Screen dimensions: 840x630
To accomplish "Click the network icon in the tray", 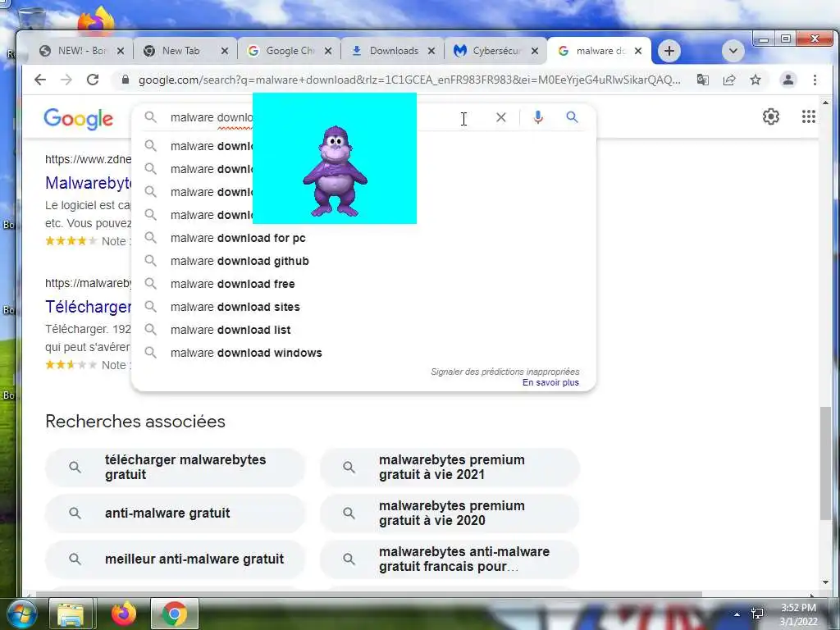I will point(757,614).
